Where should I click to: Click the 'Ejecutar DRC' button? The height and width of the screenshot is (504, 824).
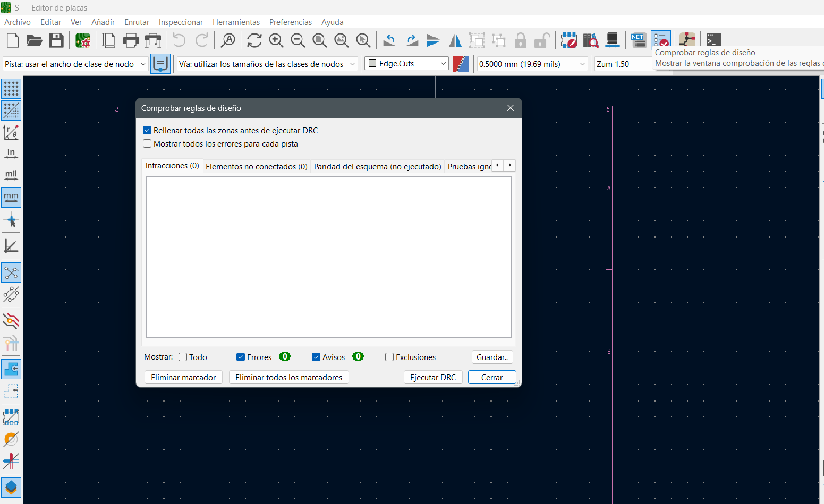coord(433,377)
